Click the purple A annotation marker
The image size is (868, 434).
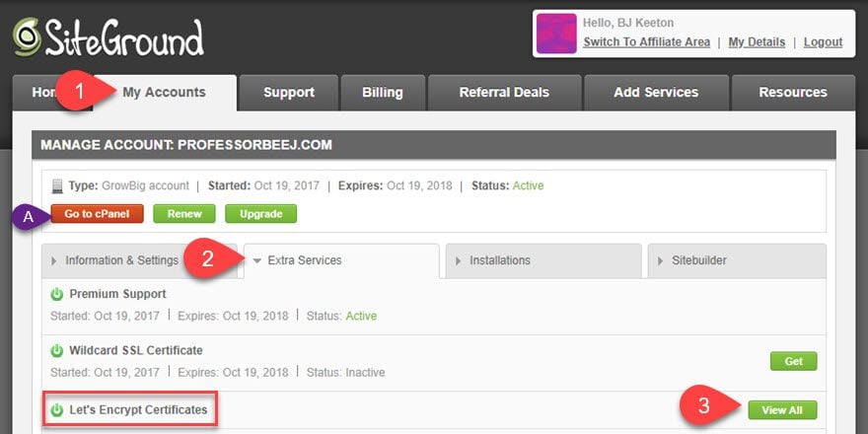[x=30, y=218]
